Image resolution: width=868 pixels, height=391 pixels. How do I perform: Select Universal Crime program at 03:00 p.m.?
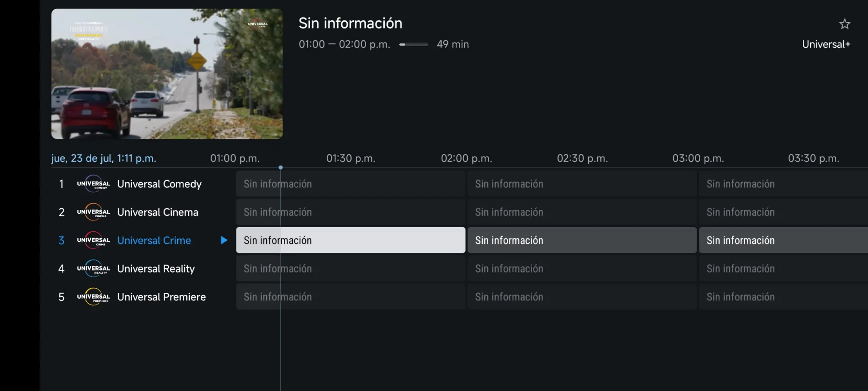[783, 240]
